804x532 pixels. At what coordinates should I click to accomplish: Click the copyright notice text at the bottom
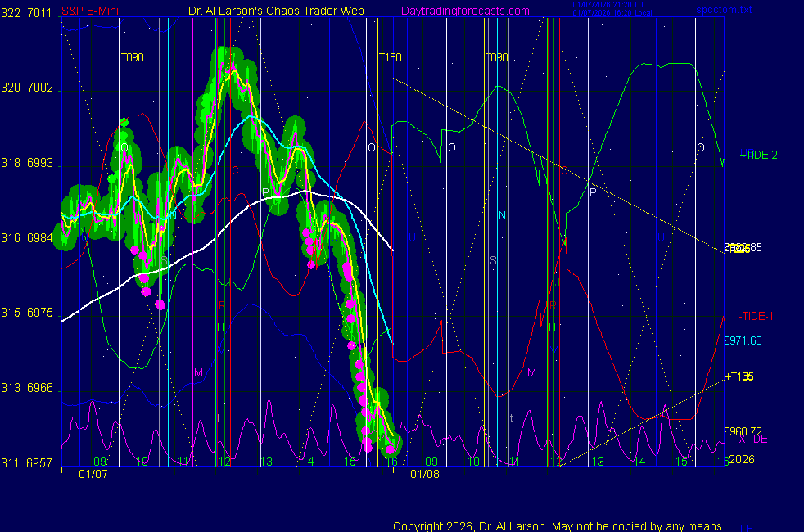[558, 525]
